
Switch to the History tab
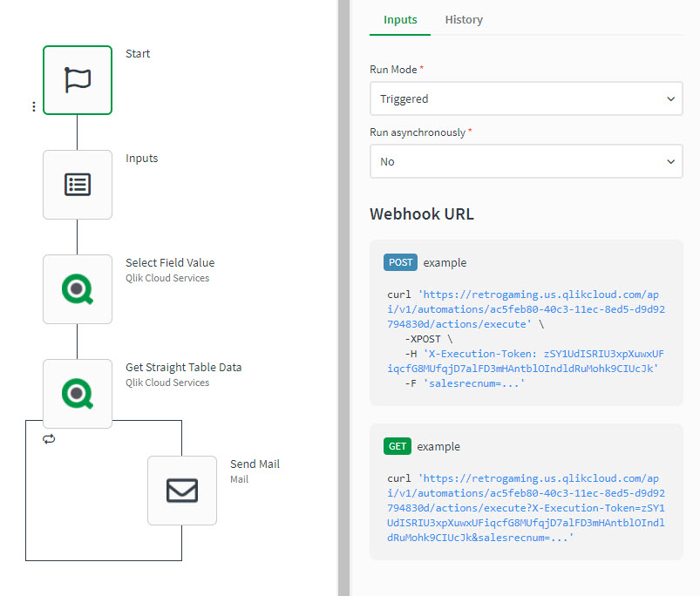click(463, 20)
